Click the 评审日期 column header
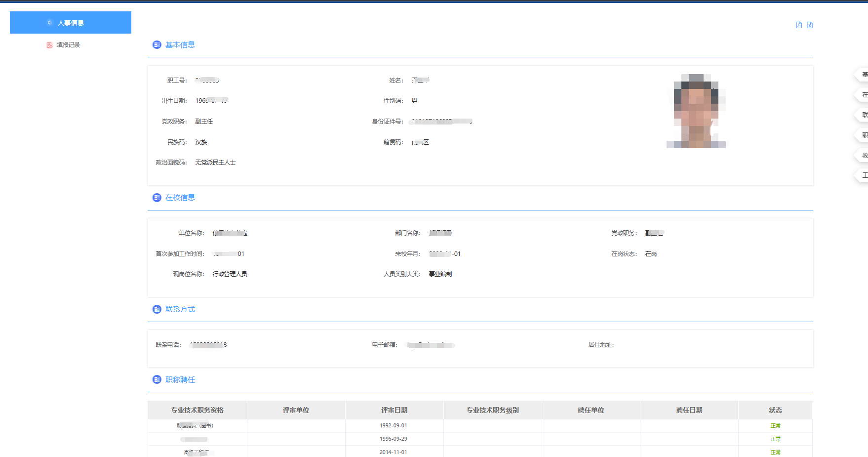This screenshot has height=457, width=868. tap(394, 410)
